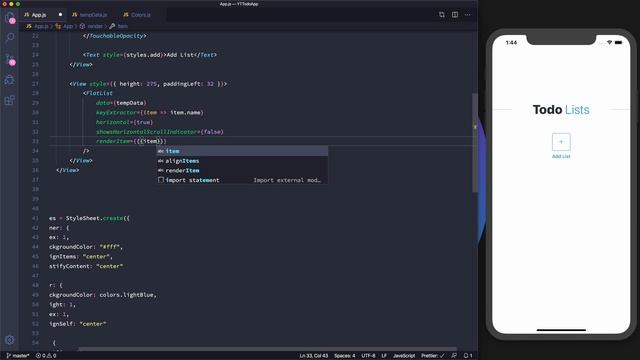Open the Explorer view in activity bar
The width and height of the screenshot is (640, 360).
tap(9, 18)
